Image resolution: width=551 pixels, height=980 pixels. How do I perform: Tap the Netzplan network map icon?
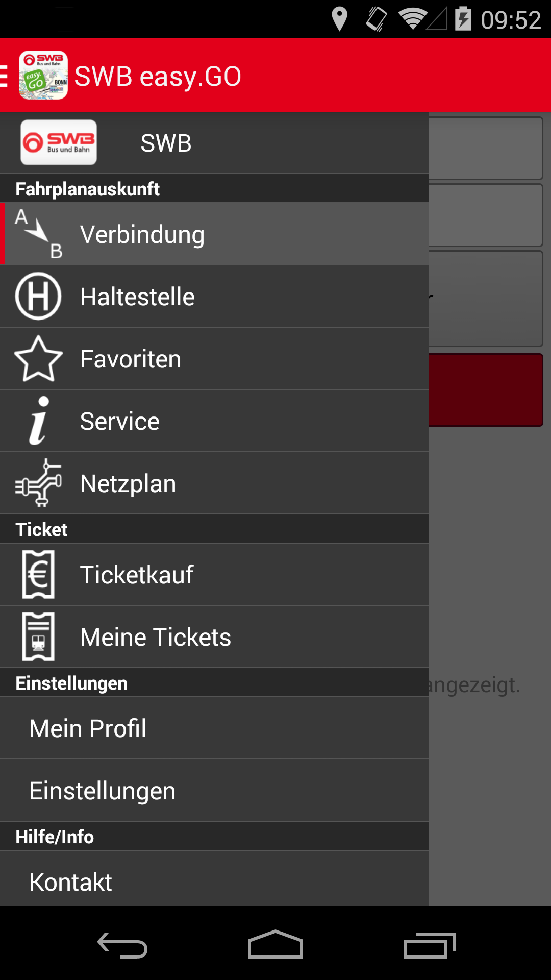point(38,483)
